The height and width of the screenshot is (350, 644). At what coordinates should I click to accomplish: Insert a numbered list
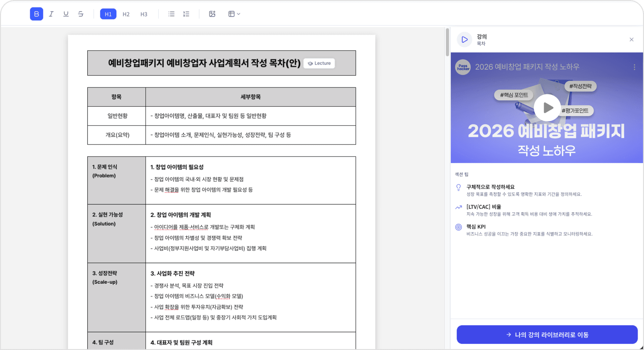pyautogui.click(x=186, y=14)
